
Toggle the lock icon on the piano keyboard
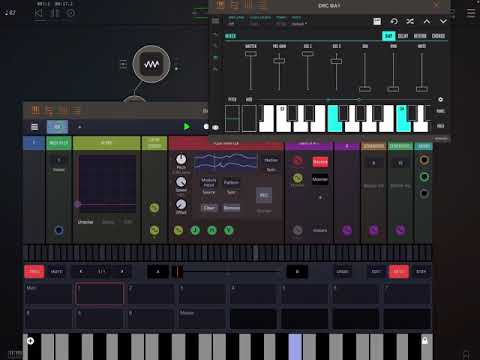tap(425, 340)
